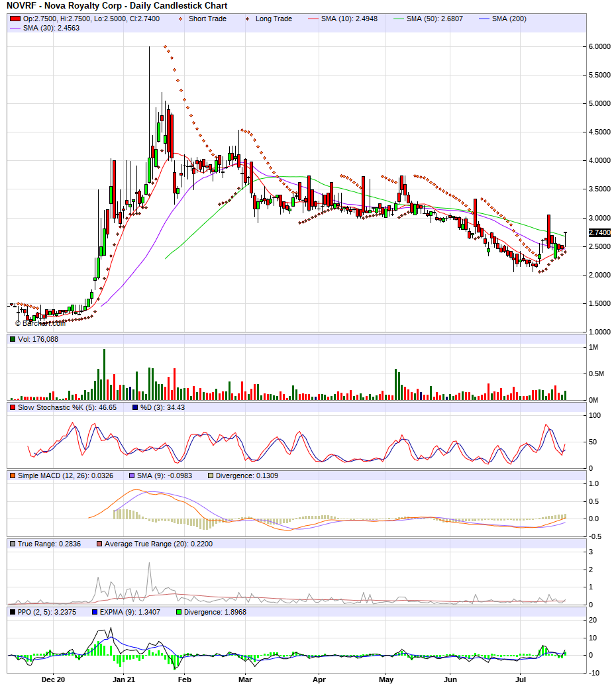This screenshot has width=616, height=700.
Task: Click the 0.5M volume axis label
Action: (596, 374)
